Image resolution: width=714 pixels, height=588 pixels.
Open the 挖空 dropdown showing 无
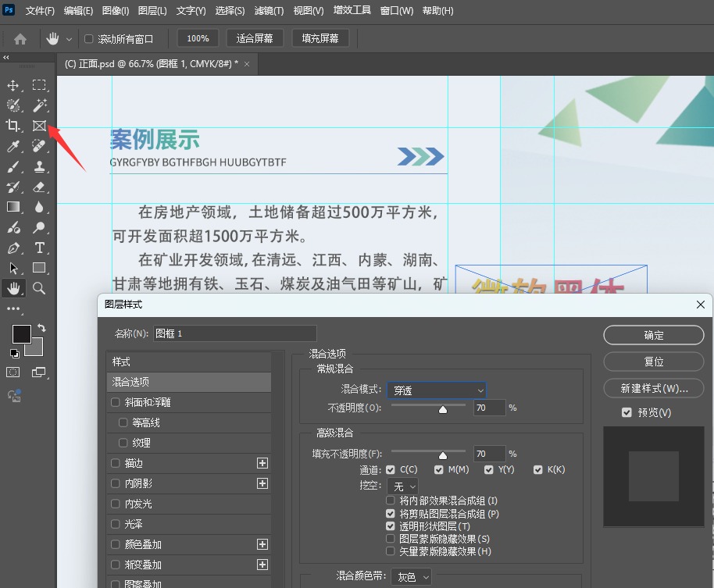pos(402,486)
